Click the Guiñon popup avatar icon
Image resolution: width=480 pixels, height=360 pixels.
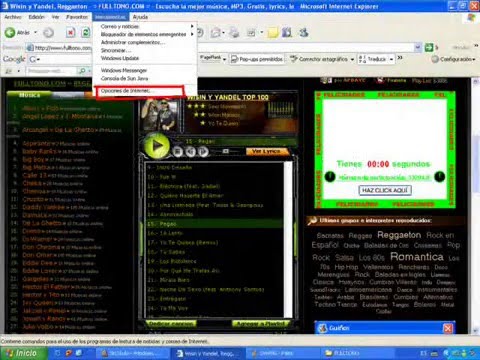[323, 328]
